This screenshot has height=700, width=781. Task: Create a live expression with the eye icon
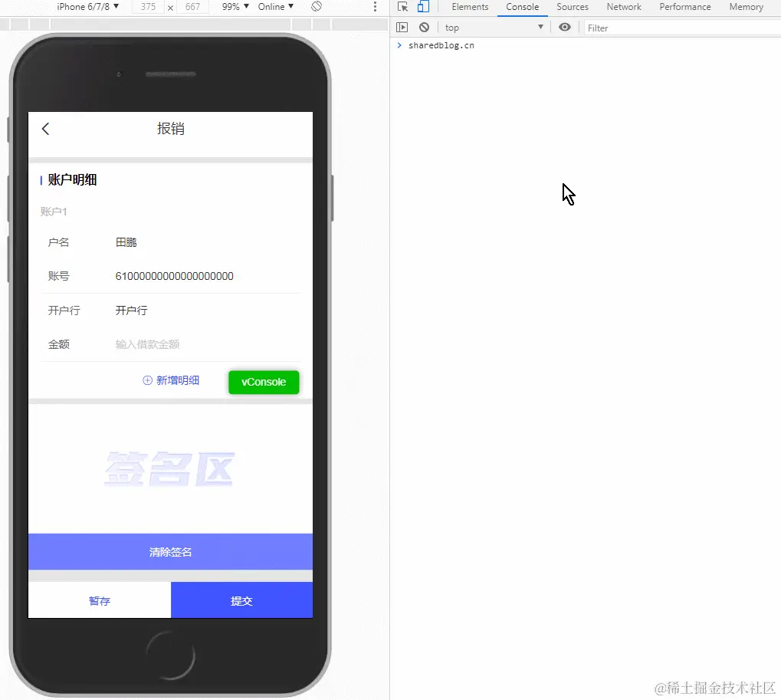point(565,27)
